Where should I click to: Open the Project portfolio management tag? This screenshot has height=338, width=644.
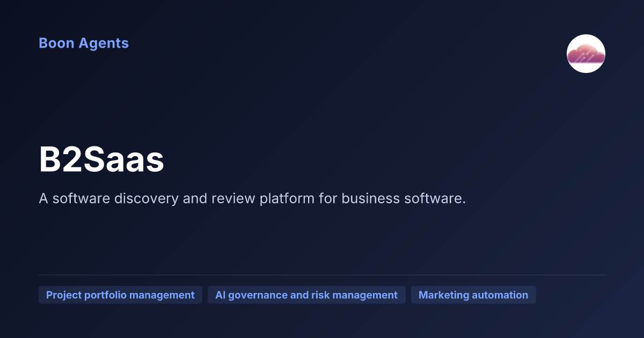pos(120,295)
